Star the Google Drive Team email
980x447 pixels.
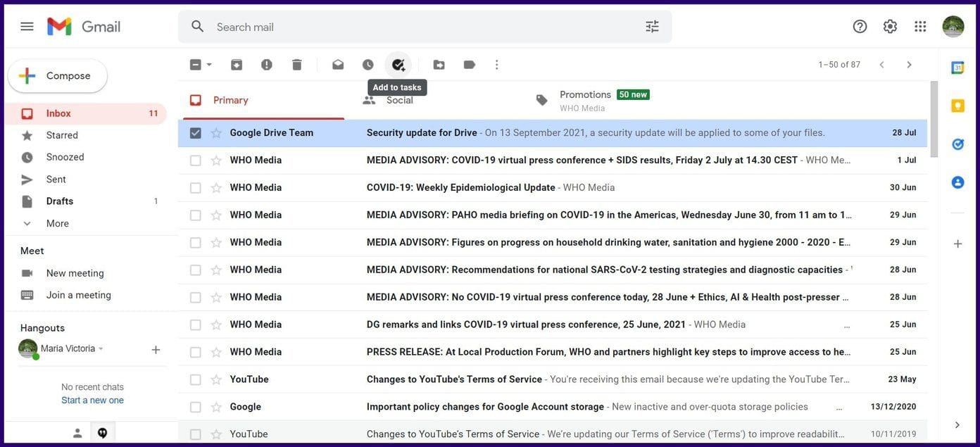tap(216, 133)
